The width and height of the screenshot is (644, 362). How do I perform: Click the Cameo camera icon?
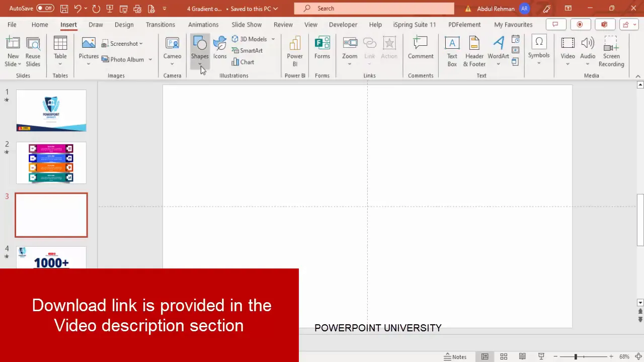click(x=172, y=44)
